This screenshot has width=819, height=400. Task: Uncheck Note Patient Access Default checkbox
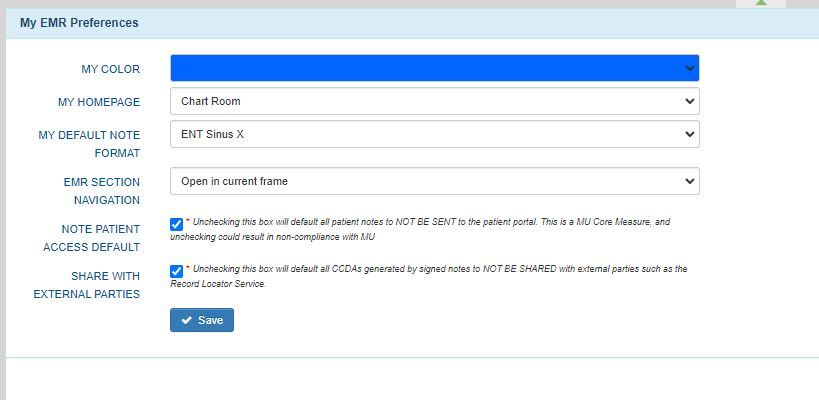coord(177,224)
